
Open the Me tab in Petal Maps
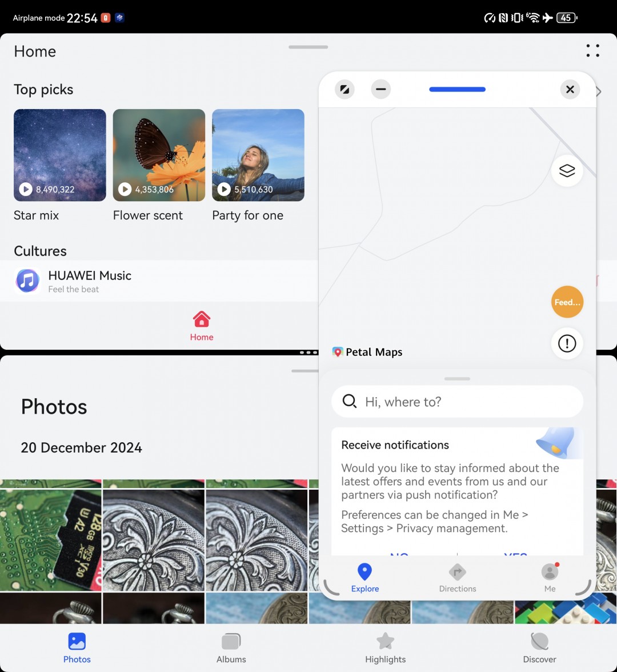550,578
